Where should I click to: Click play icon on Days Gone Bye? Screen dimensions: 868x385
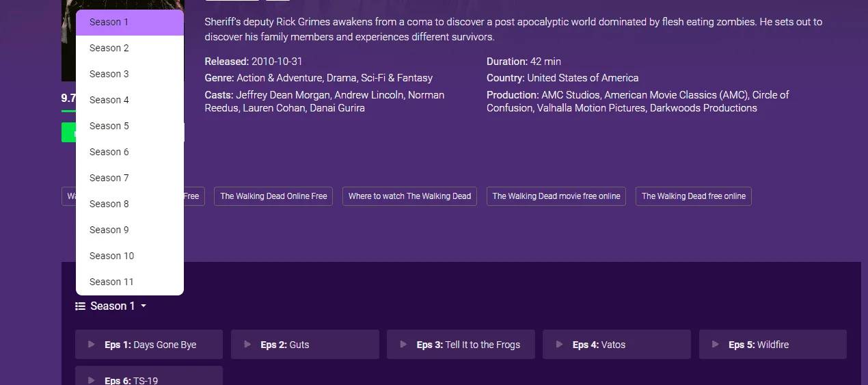tap(92, 345)
